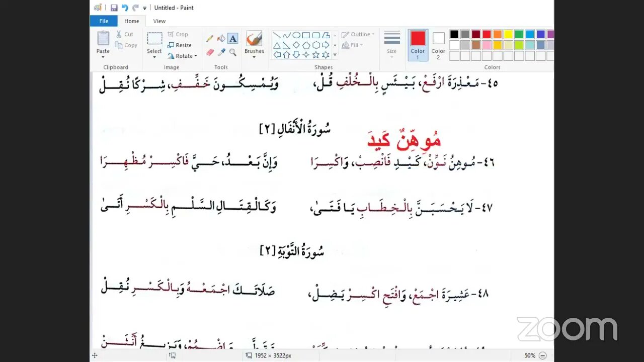The height and width of the screenshot is (362, 644).
Task: Click the Crop button
Action: click(178, 34)
